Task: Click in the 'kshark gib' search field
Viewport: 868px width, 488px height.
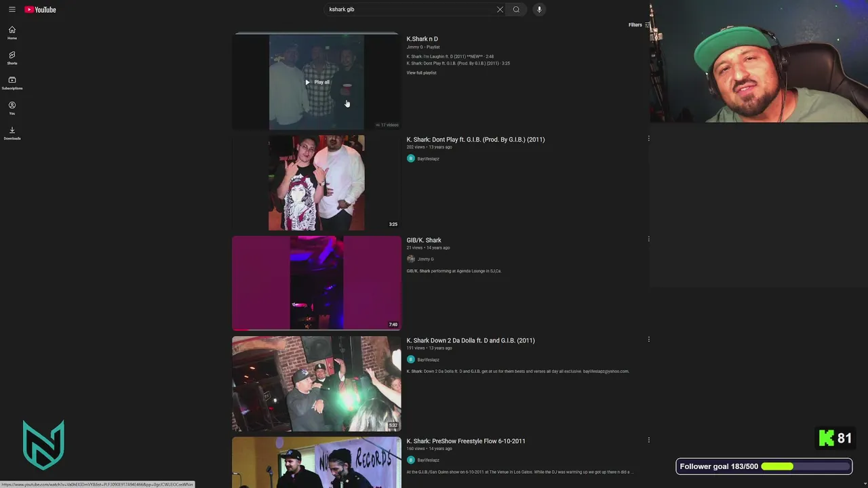Action: click(410, 9)
